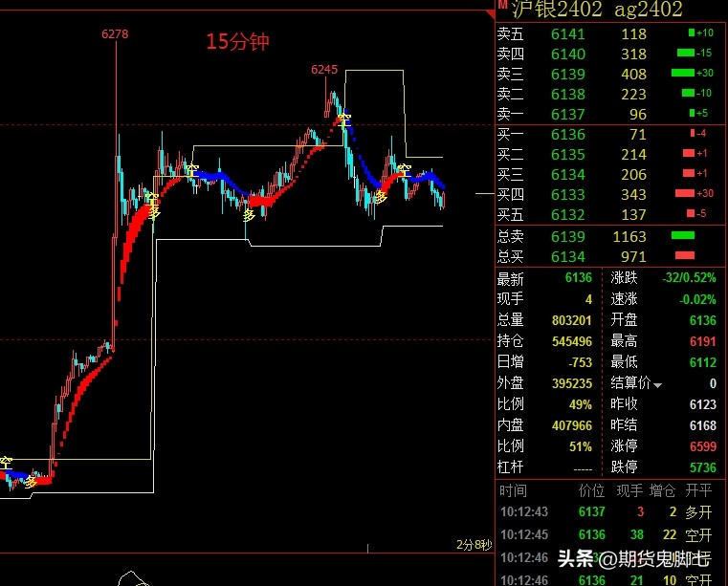
Task: Open the 结算价 dropdown arrow
Action: [x=657, y=385]
